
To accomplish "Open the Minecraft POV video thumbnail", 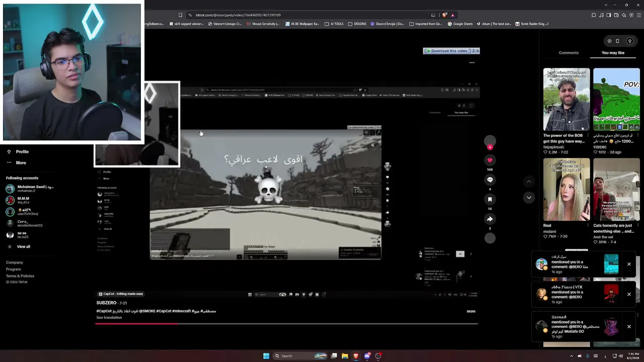I will click(x=616, y=100).
